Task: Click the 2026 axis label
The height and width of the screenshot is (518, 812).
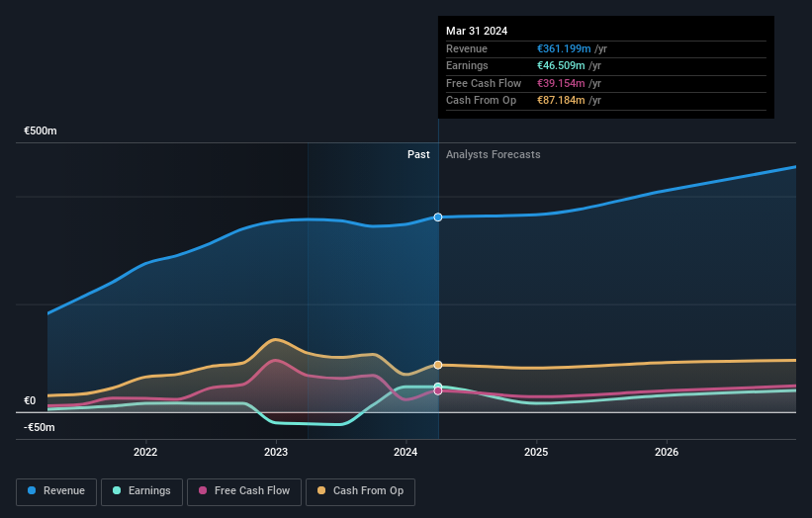Action: click(x=667, y=453)
